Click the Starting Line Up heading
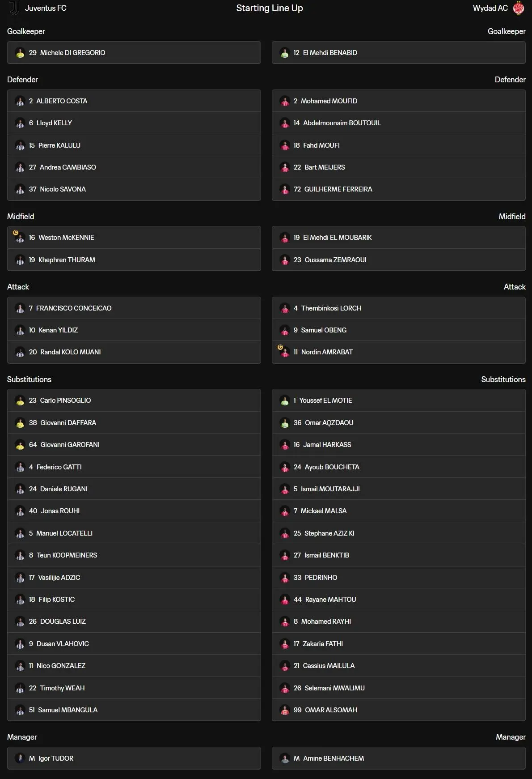 (x=270, y=8)
